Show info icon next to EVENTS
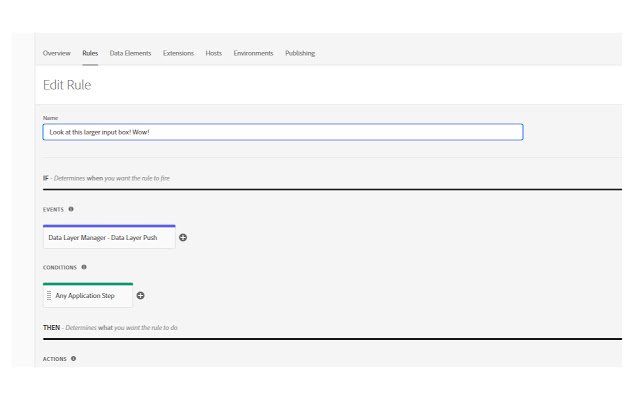The width and height of the screenshot is (640, 400). (71, 209)
